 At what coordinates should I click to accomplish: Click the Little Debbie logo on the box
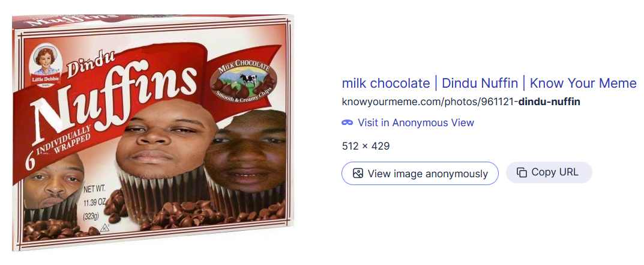click(45, 66)
